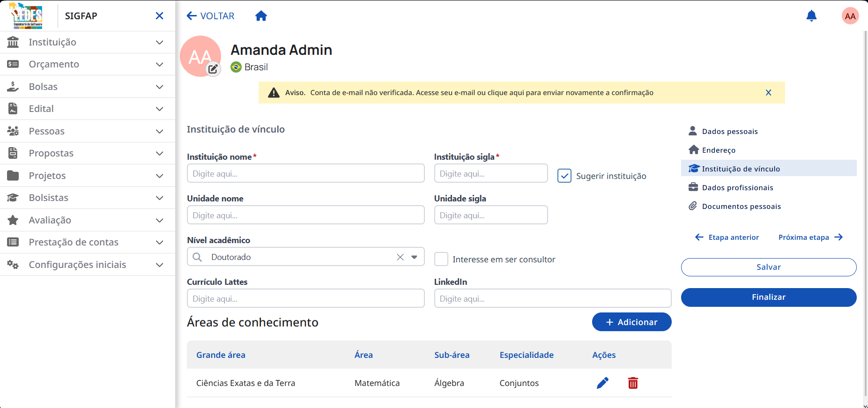Focus the Currículo Lattes input field

pos(306,298)
